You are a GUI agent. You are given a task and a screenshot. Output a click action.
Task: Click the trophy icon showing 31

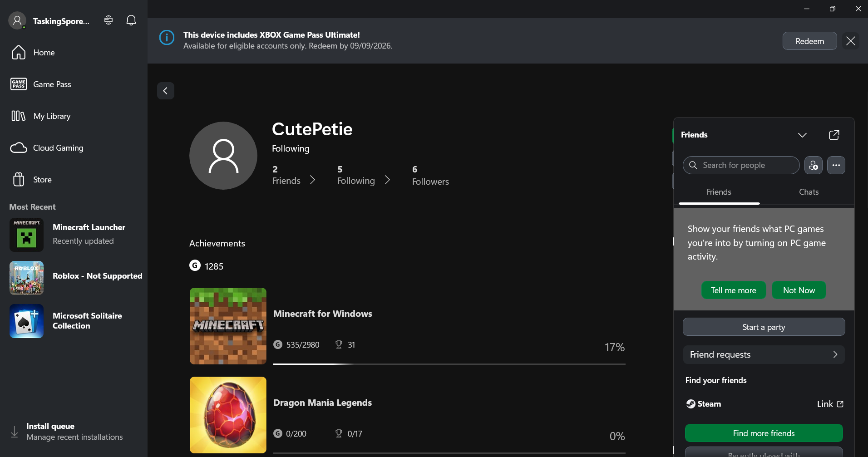(x=339, y=345)
